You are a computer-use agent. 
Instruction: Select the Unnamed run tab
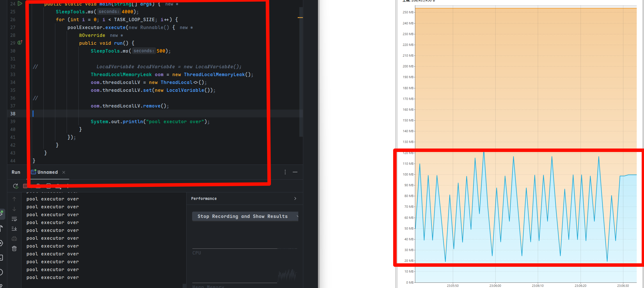click(47, 172)
